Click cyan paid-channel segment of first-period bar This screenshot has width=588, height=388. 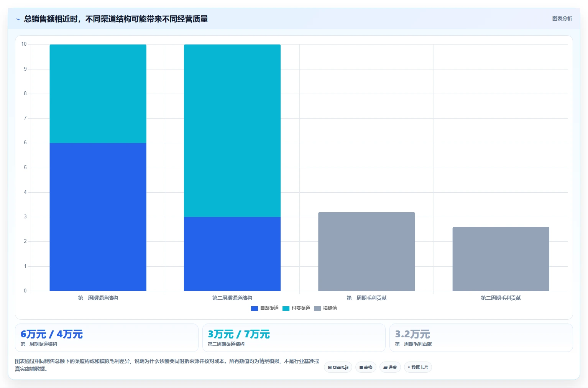(98, 94)
